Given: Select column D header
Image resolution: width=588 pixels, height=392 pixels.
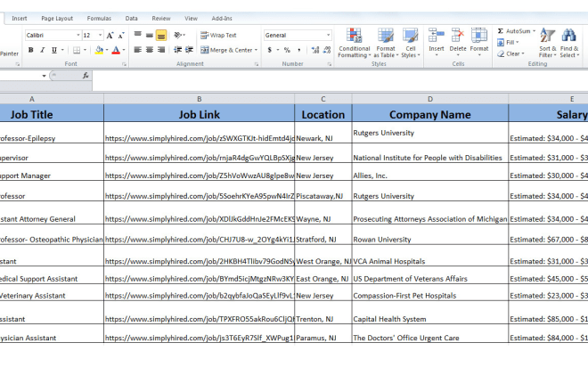Looking at the screenshot, I should tap(430, 99).
